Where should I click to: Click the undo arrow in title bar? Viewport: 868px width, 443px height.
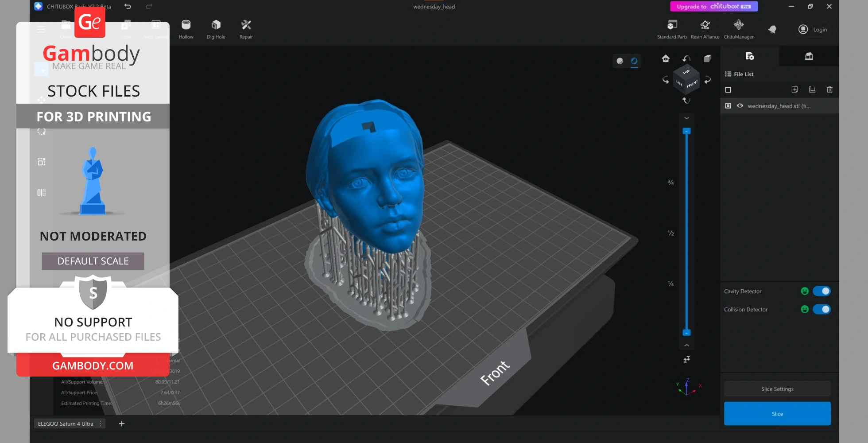(x=128, y=7)
